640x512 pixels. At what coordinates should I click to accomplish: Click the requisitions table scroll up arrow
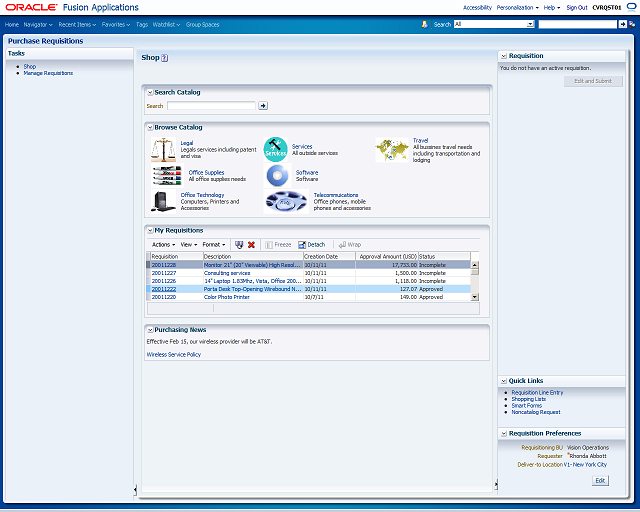coord(475,265)
